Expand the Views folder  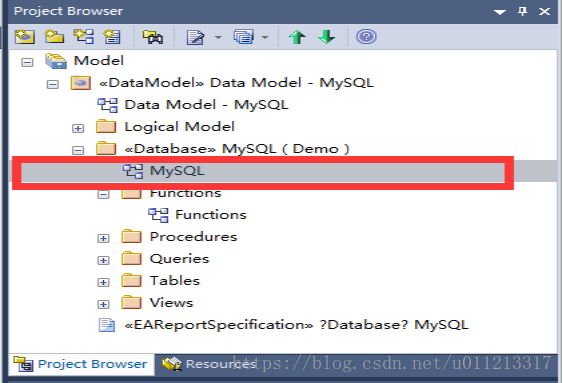pos(103,304)
